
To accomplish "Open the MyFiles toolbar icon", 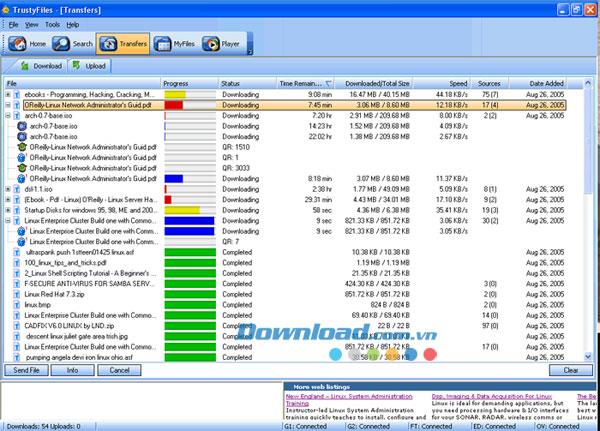I will (162, 44).
